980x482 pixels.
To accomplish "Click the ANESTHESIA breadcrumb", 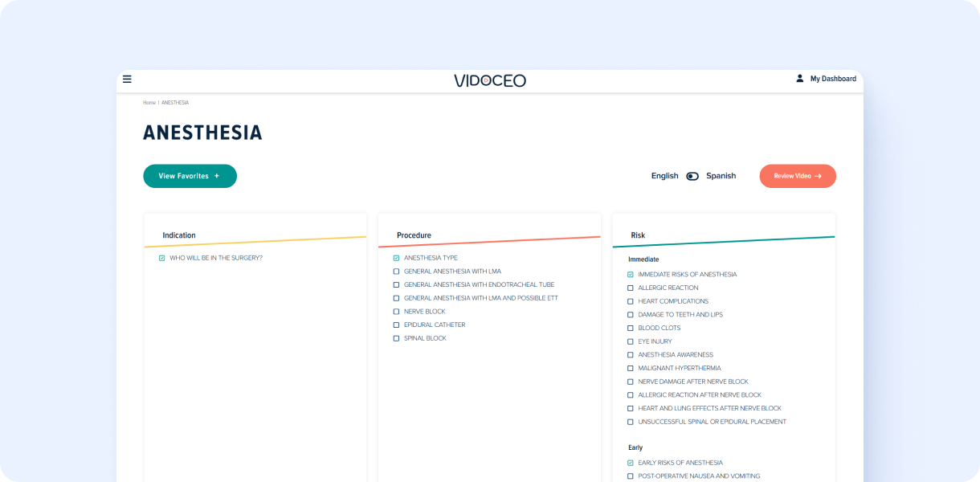I will pos(175,103).
